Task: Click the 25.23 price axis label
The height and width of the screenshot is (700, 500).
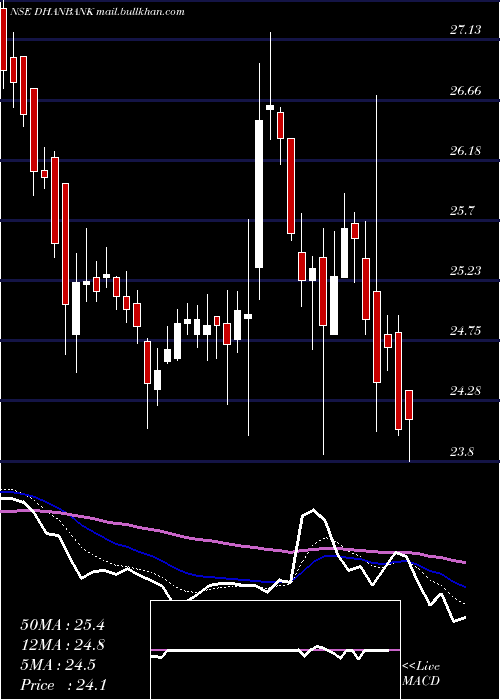Action: coord(466,271)
